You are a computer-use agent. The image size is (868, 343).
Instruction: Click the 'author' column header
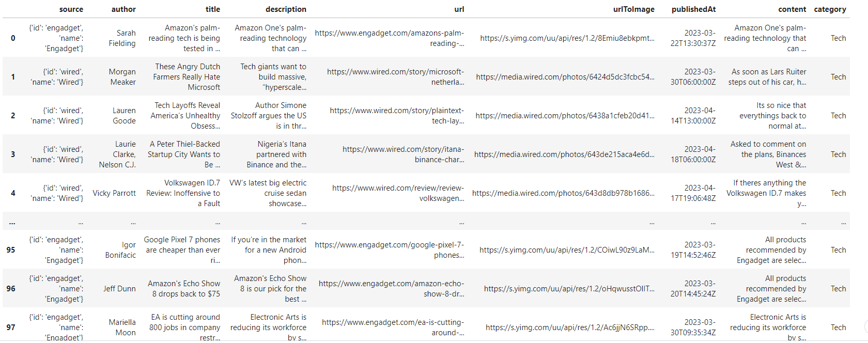pyautogui.click(x=123, y=9)
